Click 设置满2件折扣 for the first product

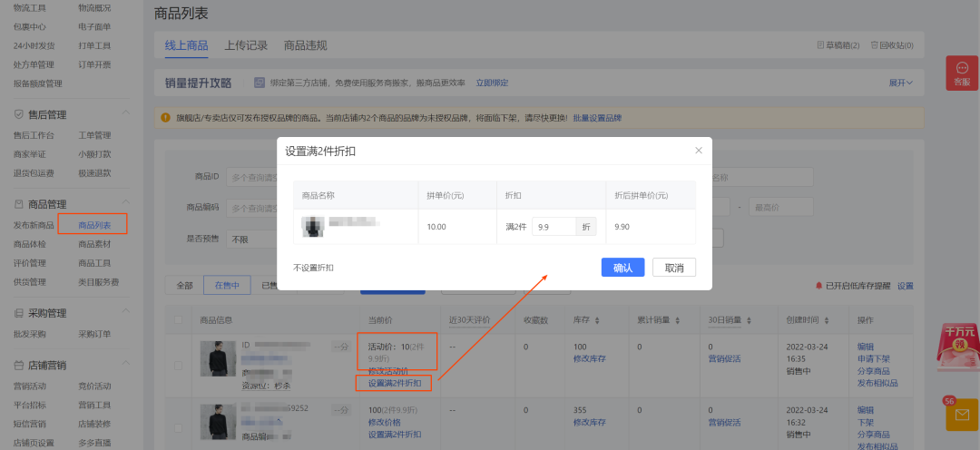coord(395,383)
